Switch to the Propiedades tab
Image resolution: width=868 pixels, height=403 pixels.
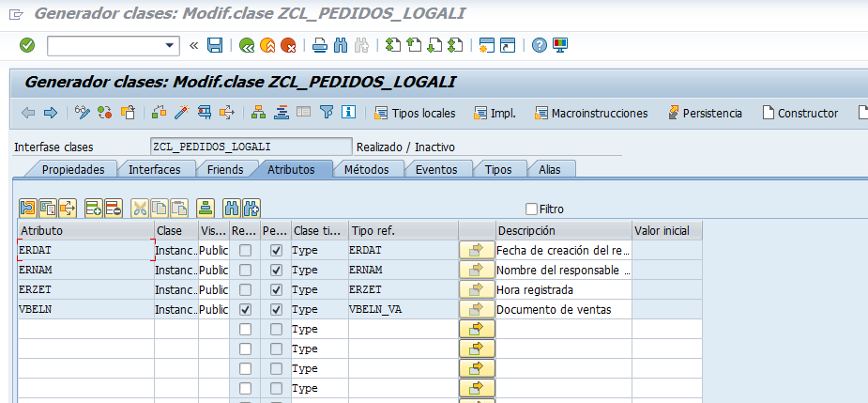[73, 170]
